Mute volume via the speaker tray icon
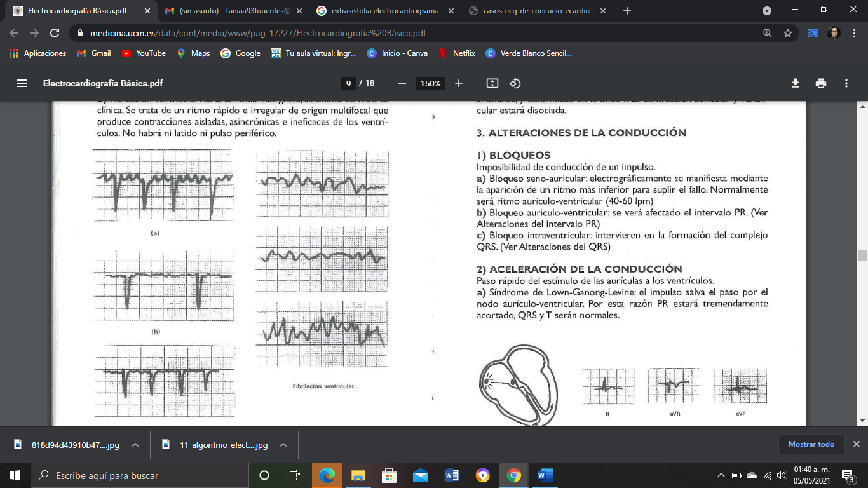868x488 pixels. 781,475
